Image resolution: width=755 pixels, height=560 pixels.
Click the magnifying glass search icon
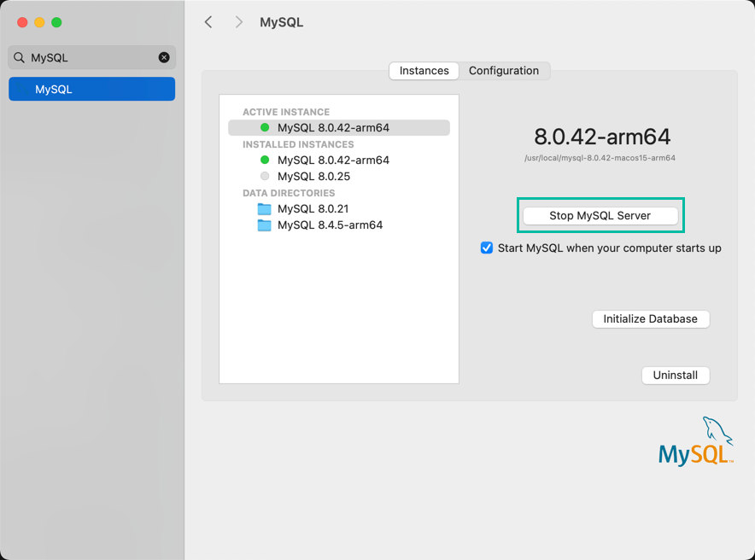20,58
